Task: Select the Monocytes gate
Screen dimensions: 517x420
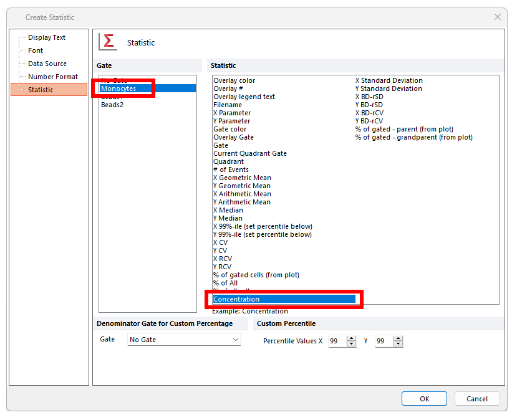Action: point(148,88)
